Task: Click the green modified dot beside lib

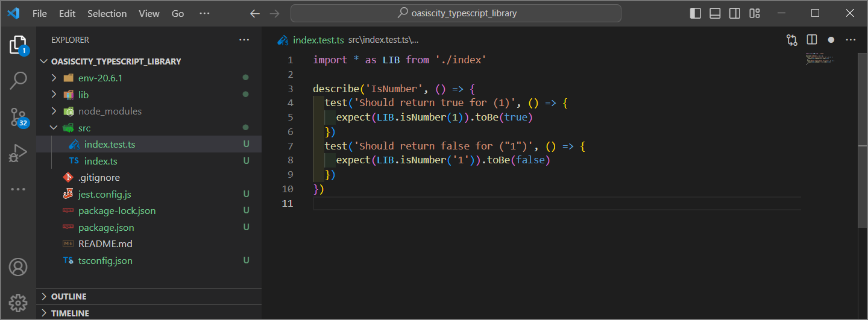Action: point(245,95)
